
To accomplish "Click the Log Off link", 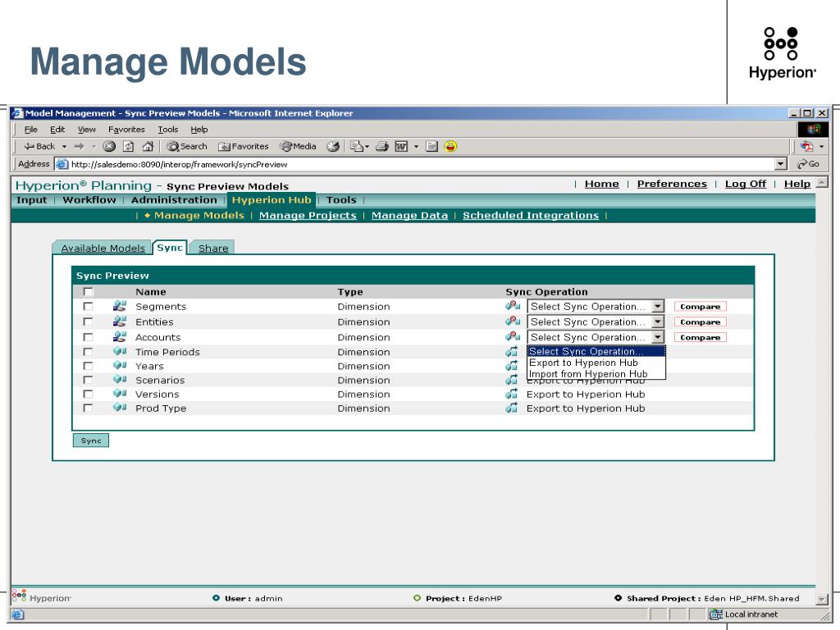I will coord(745,184).
